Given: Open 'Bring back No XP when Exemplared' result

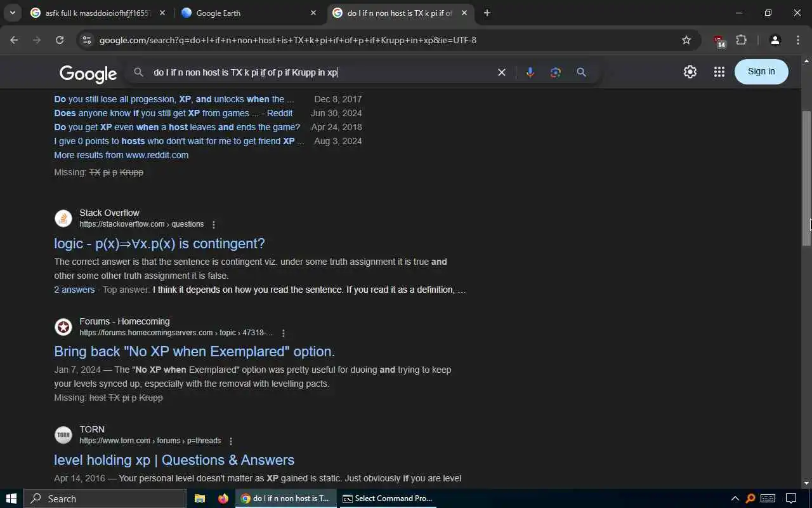Looking at the screenshot, I should pyautogui.click(x=194, y=351).
